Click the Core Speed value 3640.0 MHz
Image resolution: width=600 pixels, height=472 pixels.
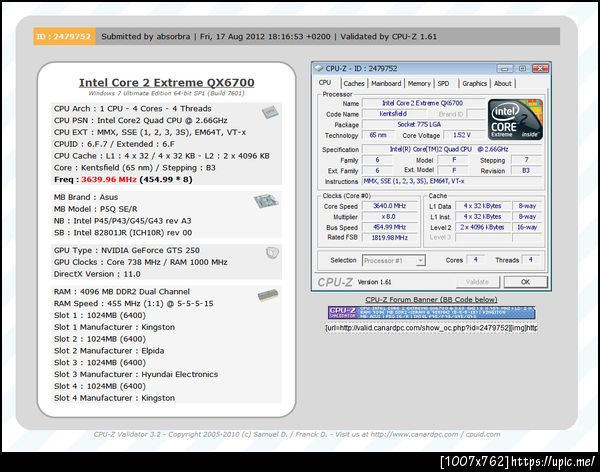click(390, 206)
